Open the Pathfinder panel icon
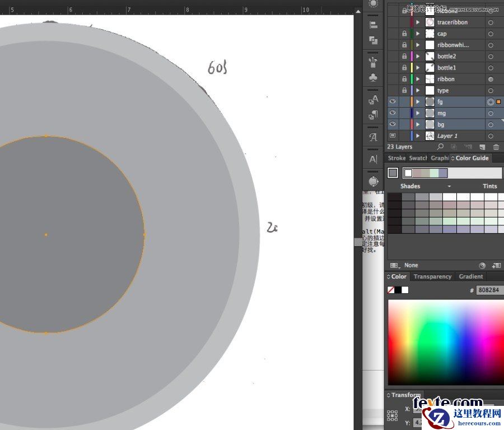This screenshot has height=430, width=504. point(374,40)
